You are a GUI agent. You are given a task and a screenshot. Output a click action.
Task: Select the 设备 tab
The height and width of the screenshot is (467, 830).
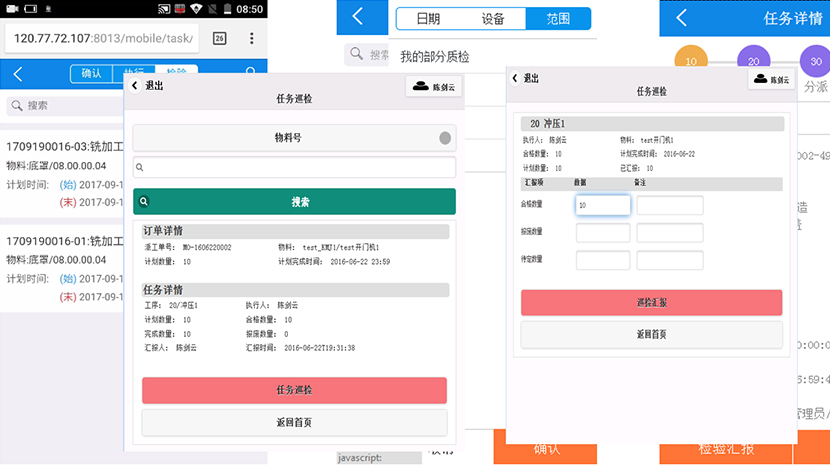pyautogui.click(x=493, y=18)
